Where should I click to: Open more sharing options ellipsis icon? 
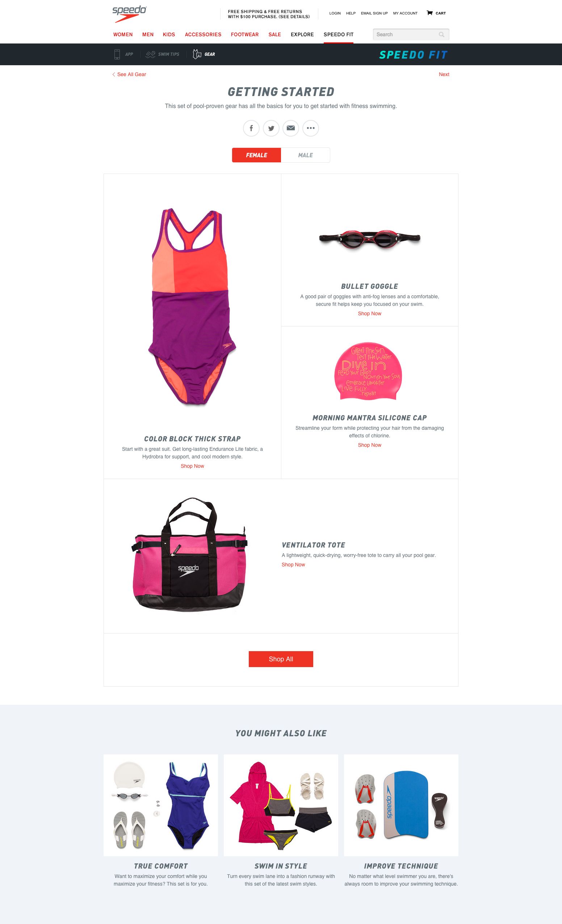pyautogui.click(x=311, y=128)
